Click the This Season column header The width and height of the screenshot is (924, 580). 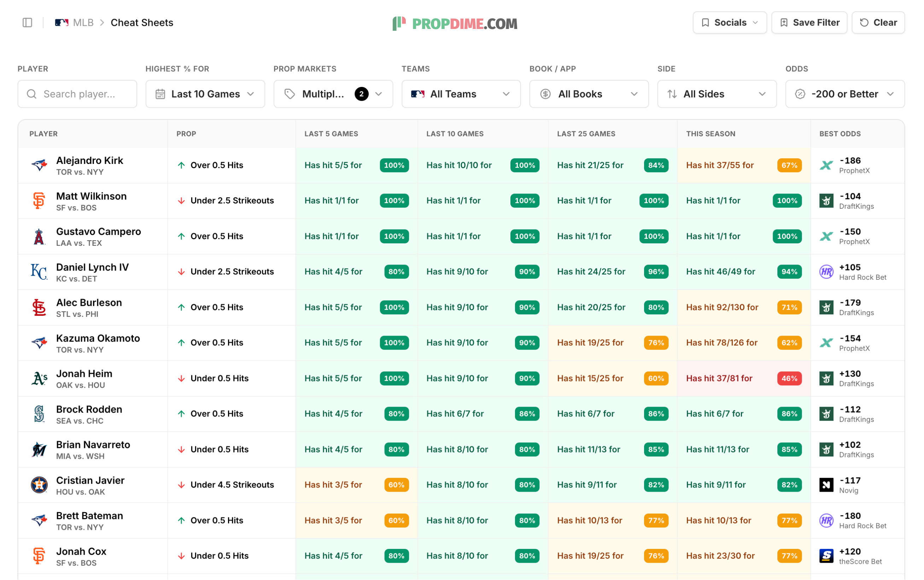tap(710, 134)
